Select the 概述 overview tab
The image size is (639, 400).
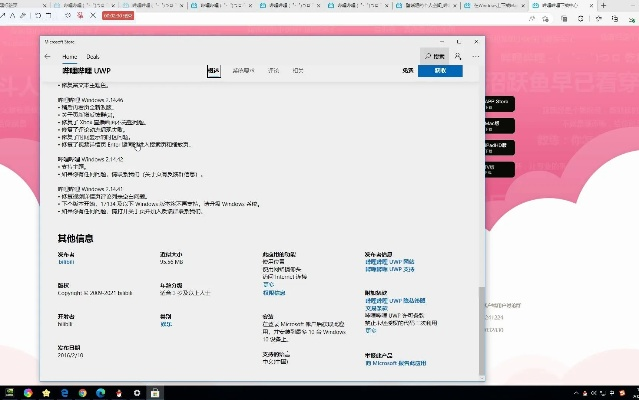click(x=213, y=71)
